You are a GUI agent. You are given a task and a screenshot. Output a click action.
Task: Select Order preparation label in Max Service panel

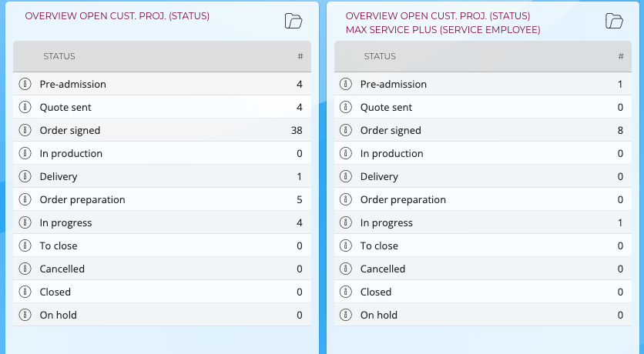403,200
